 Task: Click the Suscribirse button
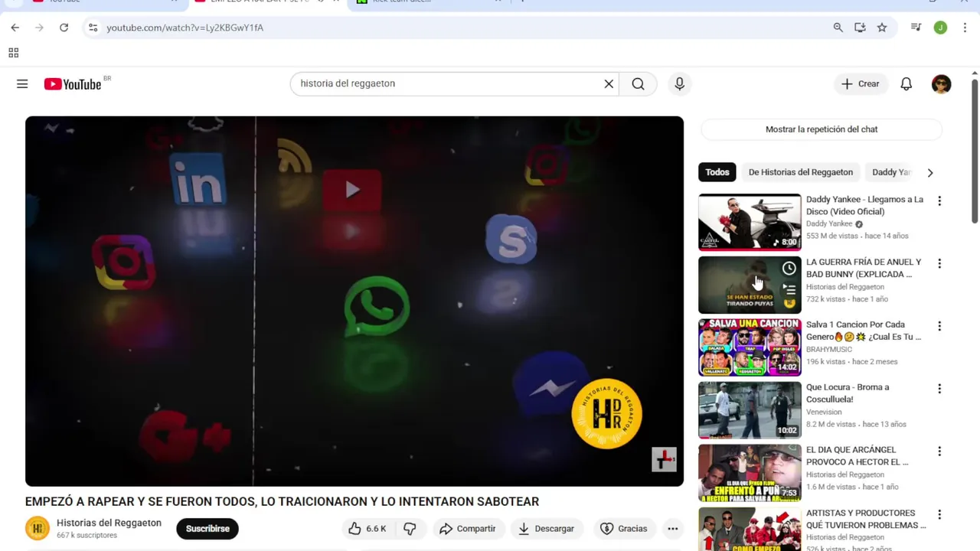click(x=207, y=529)
